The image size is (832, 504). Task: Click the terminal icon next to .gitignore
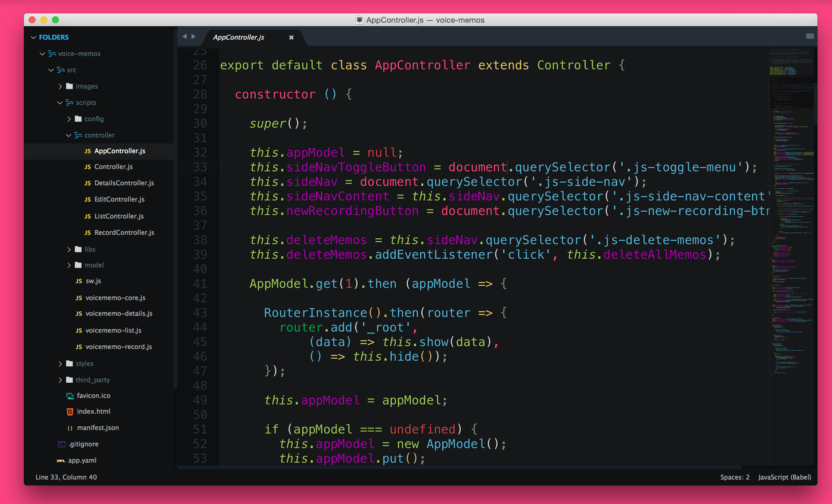pos(62,444)
